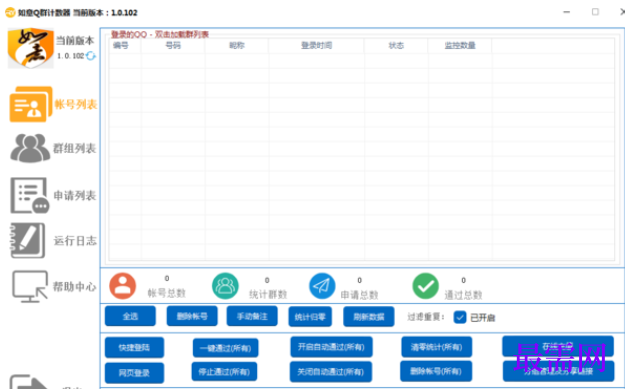Click the 快捷登陆 button
This screenshot has width=625, height=389.
[x=134, y=348]
